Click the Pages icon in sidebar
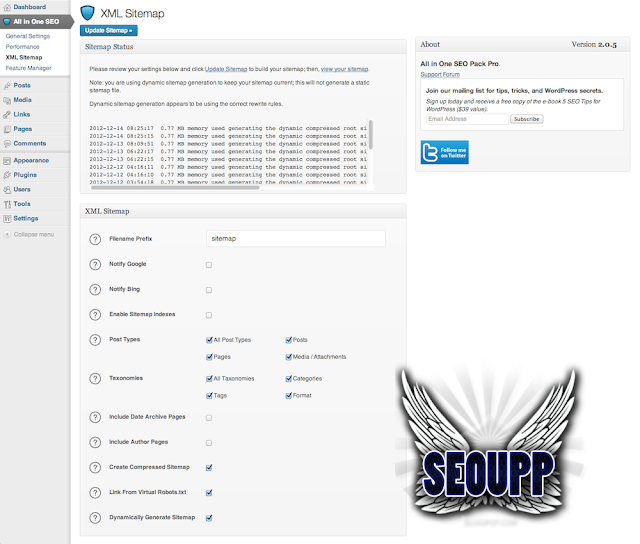Image resolution: width=640 pixels, height=544 pixels. (7, 129)
